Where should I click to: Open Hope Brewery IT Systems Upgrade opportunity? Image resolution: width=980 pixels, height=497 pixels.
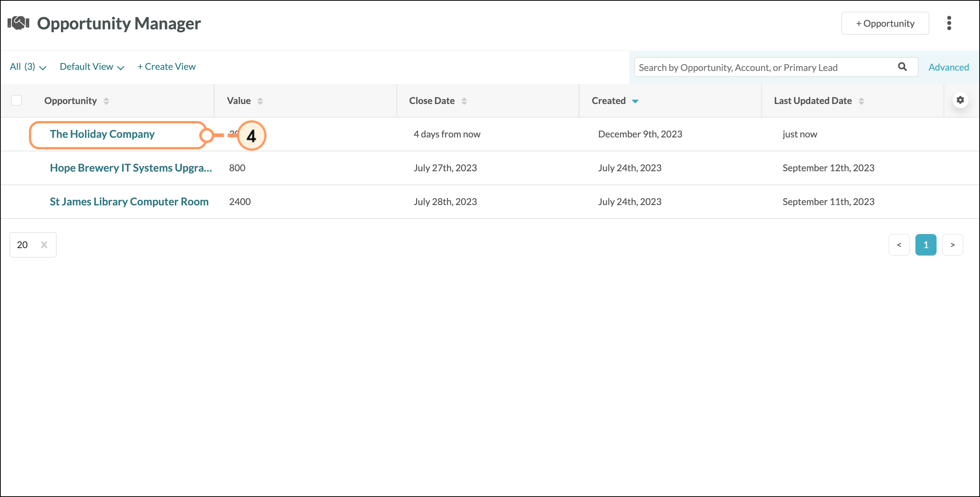(131, 168)
